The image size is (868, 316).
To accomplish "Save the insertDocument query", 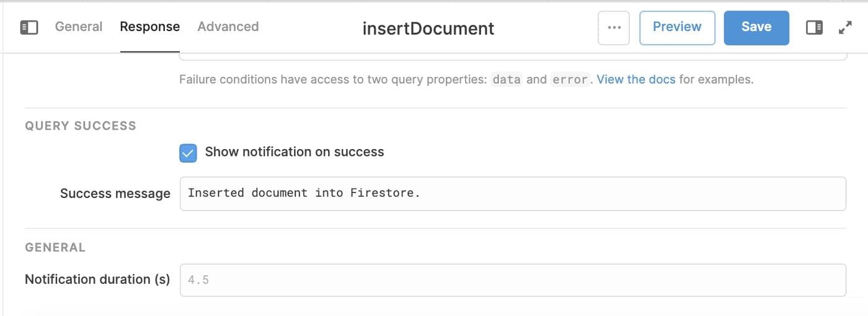I will point(756,27).
